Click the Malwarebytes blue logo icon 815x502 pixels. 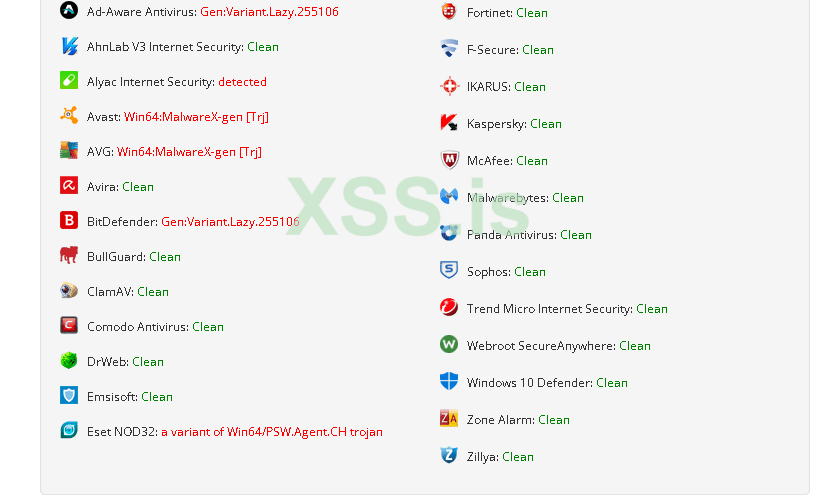coord(449,197)
